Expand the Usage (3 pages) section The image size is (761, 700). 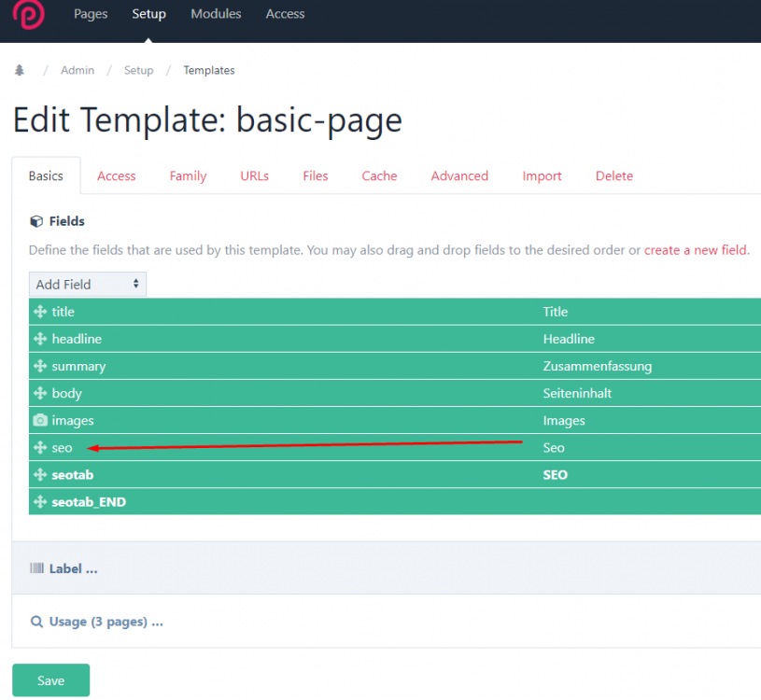tap(106, 622)
